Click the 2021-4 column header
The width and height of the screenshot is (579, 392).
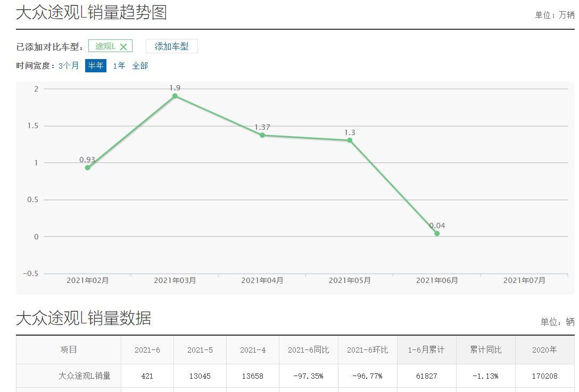(253, 350)
